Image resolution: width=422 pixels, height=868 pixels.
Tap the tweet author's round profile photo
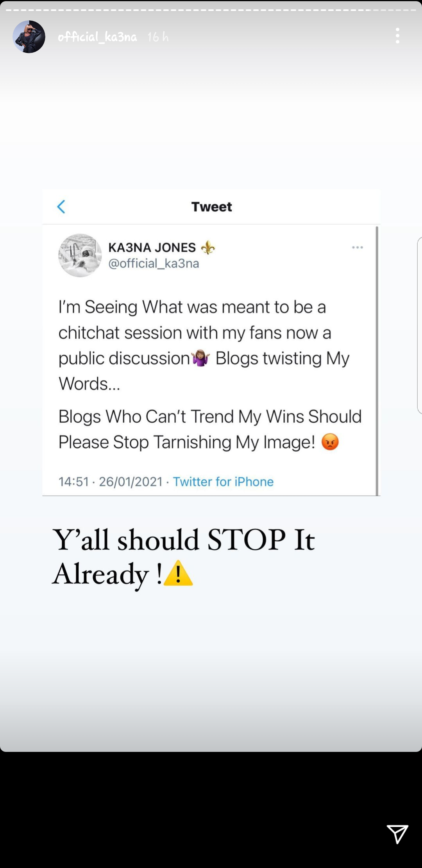(x=80, y=255)
